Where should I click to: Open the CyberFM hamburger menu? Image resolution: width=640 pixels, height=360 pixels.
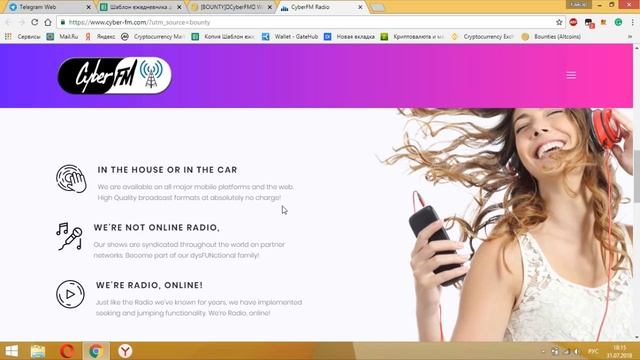coord(571,75)
